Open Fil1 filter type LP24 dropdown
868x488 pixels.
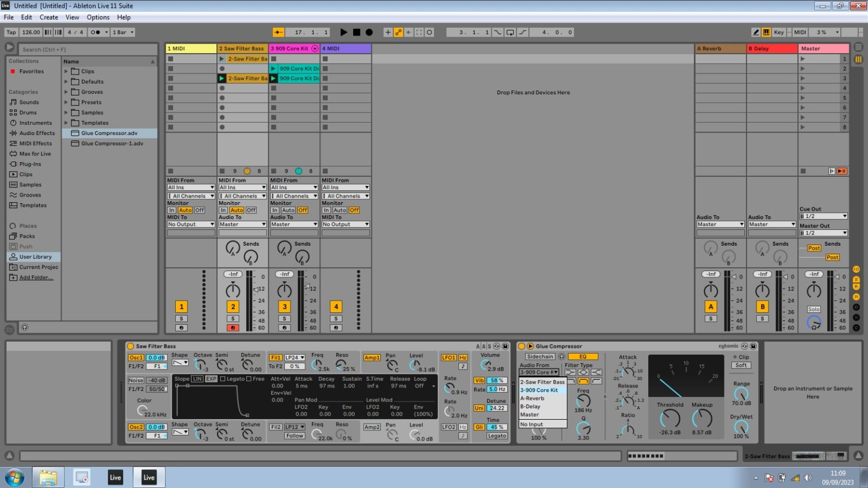click(294, 358)
